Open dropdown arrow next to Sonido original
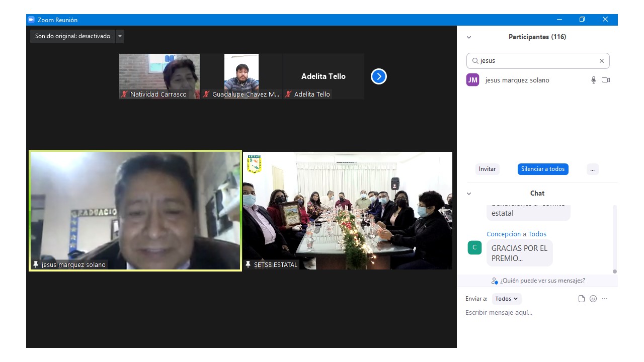644x362 pixels. click(x=120, y=36)
